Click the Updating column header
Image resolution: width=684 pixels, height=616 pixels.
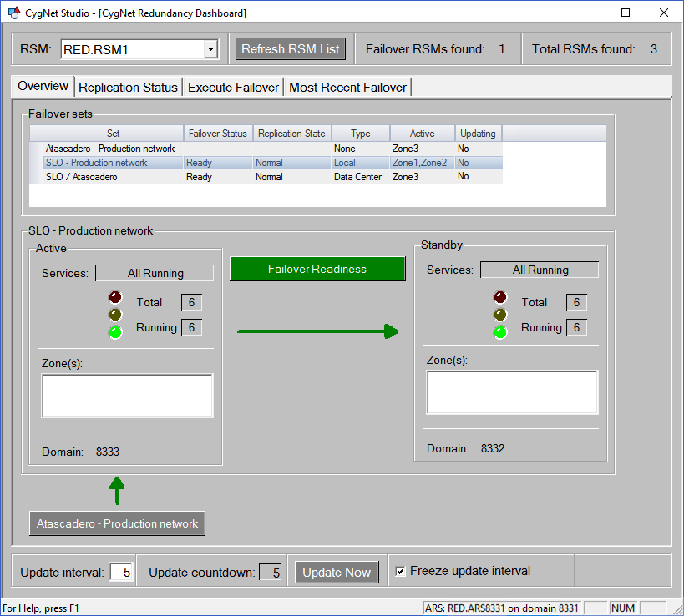pyautogui.click(x=478, y=134)
